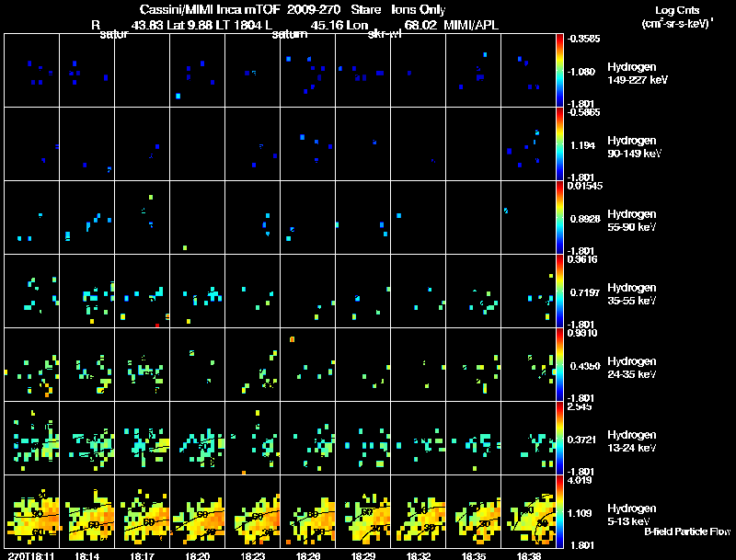This screenshot has width=736, height=560.
Task: Click the '18:14' time axis label
Action: click(86, 555)
